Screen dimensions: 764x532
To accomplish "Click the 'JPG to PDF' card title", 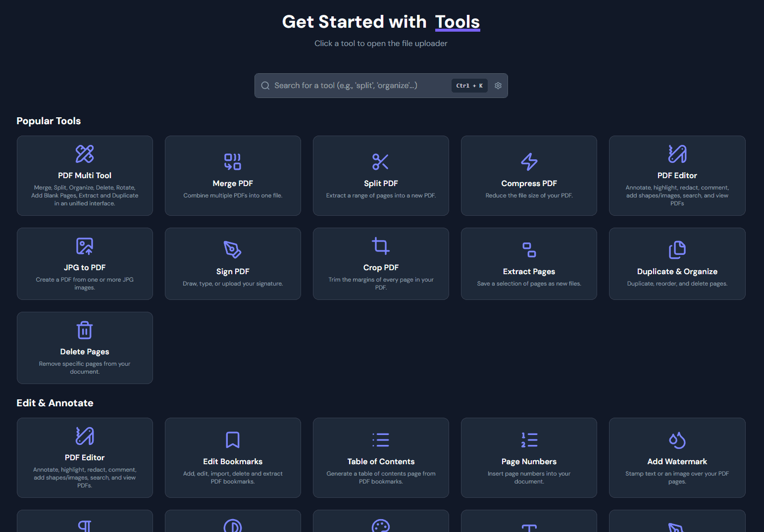I will pyautogui.click(x=85, y=267).
